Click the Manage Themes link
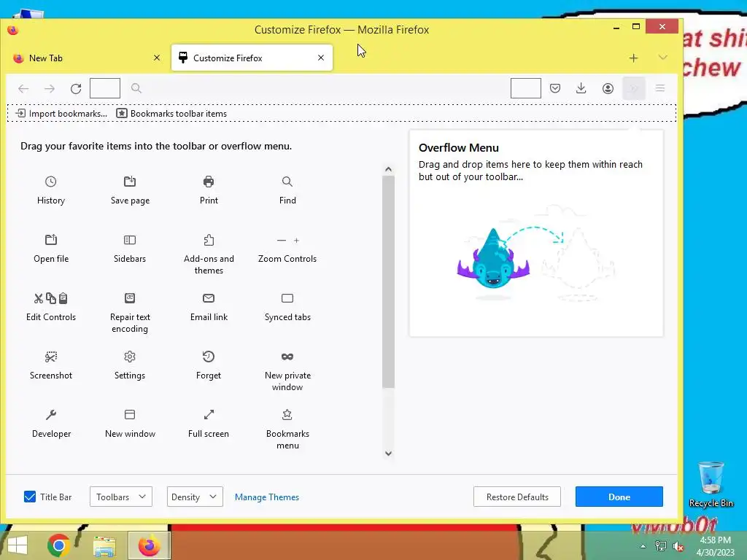747x560 pixels. pos(267,497)
